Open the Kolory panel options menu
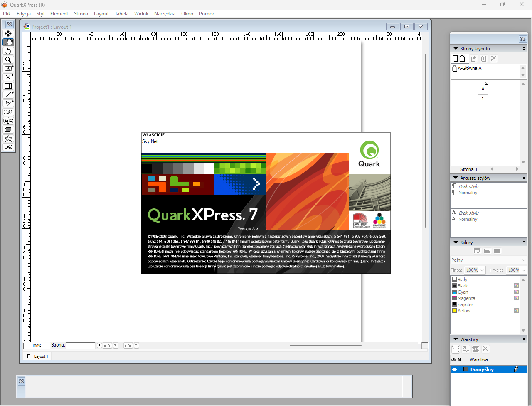The height and width of the screenshot is (406, 532). 524,243
